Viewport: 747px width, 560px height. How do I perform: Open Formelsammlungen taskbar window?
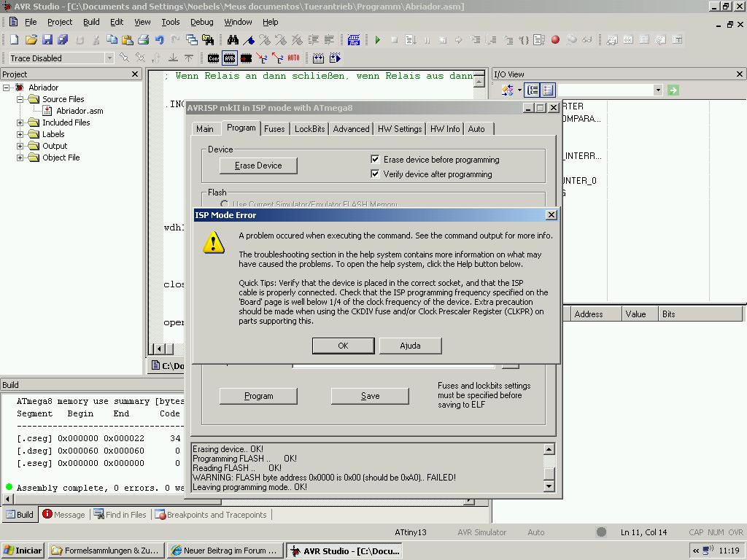(x=107, y=551)
